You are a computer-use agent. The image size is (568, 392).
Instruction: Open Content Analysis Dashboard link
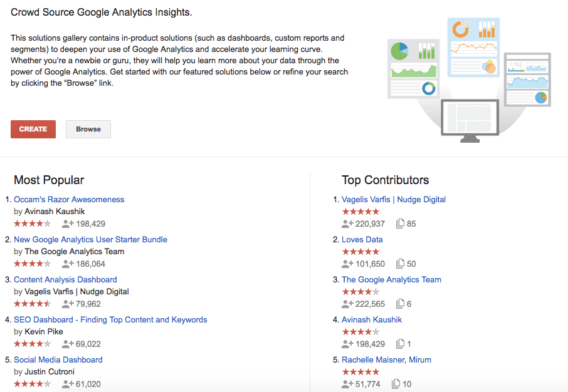(x=65, y=280)
